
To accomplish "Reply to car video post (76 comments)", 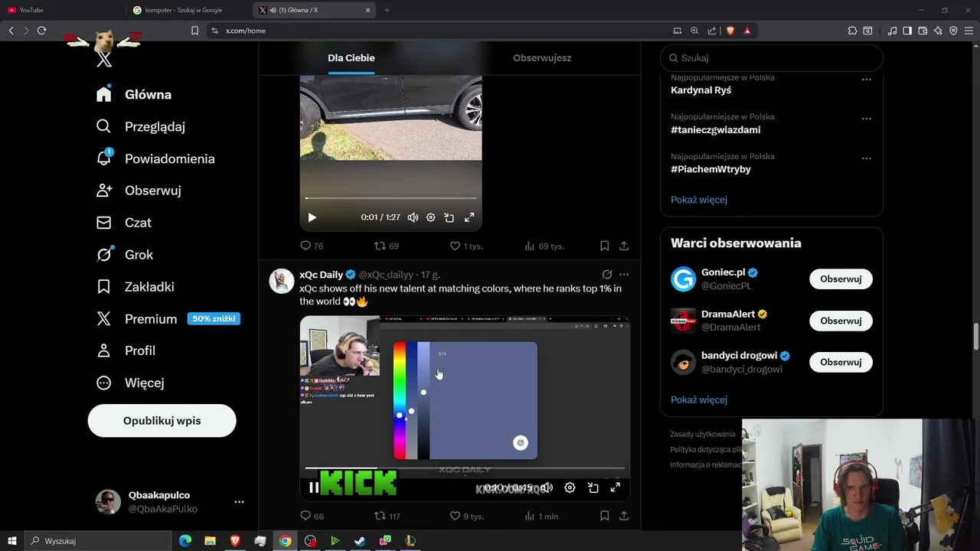I will point(305,246).
